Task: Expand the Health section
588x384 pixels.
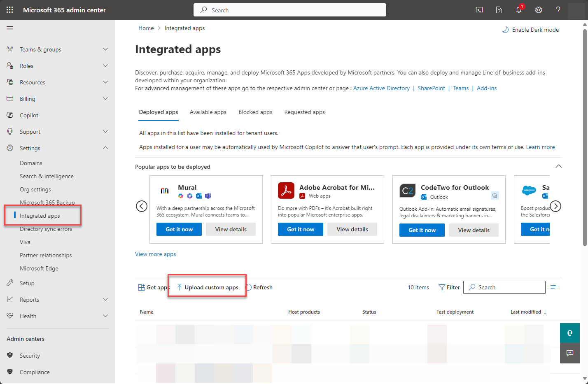Action: [x=105, y=316]
